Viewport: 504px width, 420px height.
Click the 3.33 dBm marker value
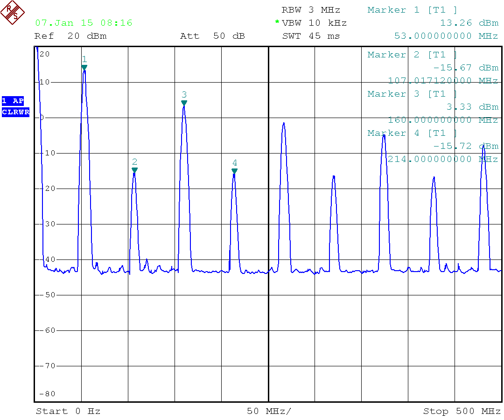tap(472, 107)
